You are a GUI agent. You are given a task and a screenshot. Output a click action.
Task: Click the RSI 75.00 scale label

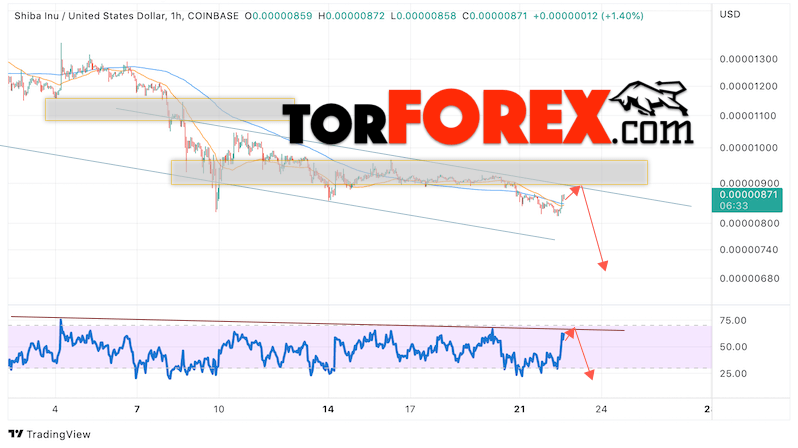tap(733, 320)
